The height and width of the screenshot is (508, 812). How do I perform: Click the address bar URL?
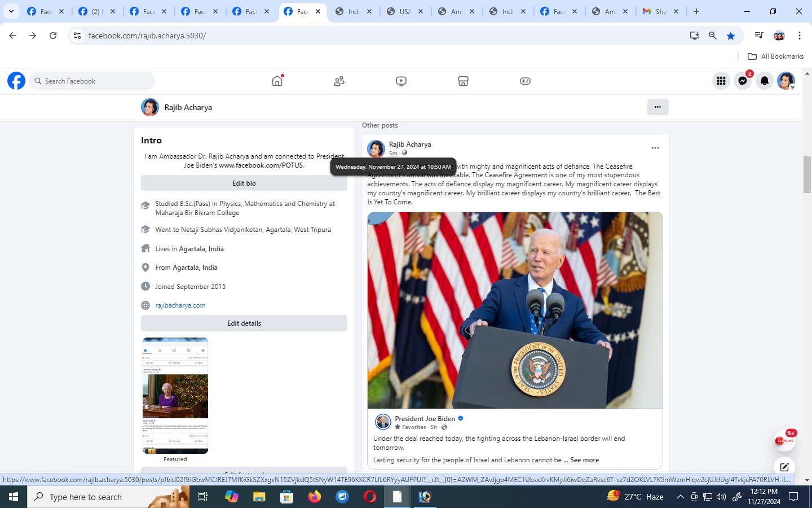[147, 36]
